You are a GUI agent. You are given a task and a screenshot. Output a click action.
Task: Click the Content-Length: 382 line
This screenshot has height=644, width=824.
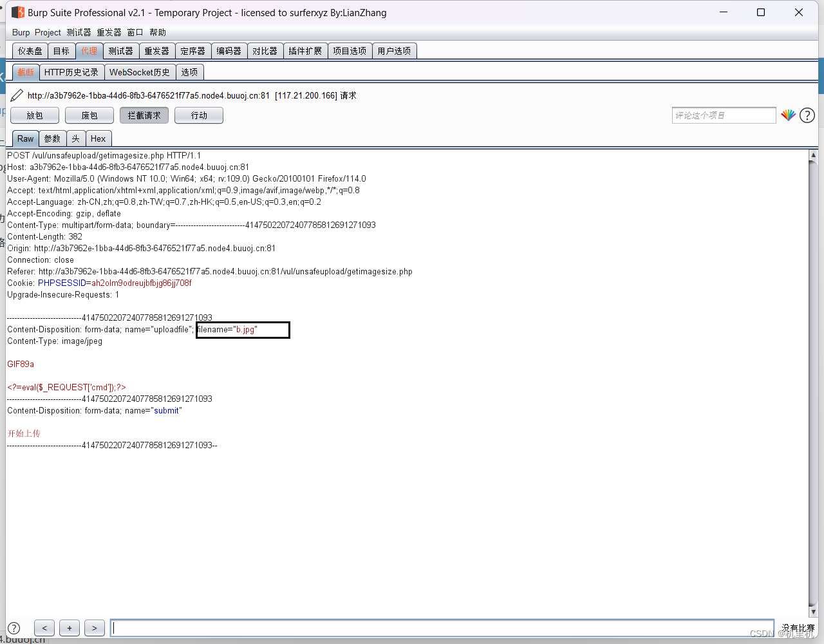45,237
